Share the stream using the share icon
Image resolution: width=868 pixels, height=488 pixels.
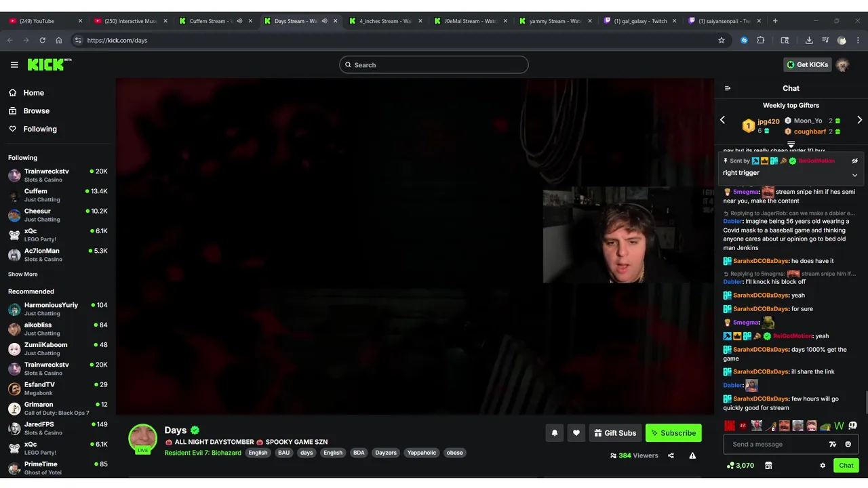coord(671,455)
